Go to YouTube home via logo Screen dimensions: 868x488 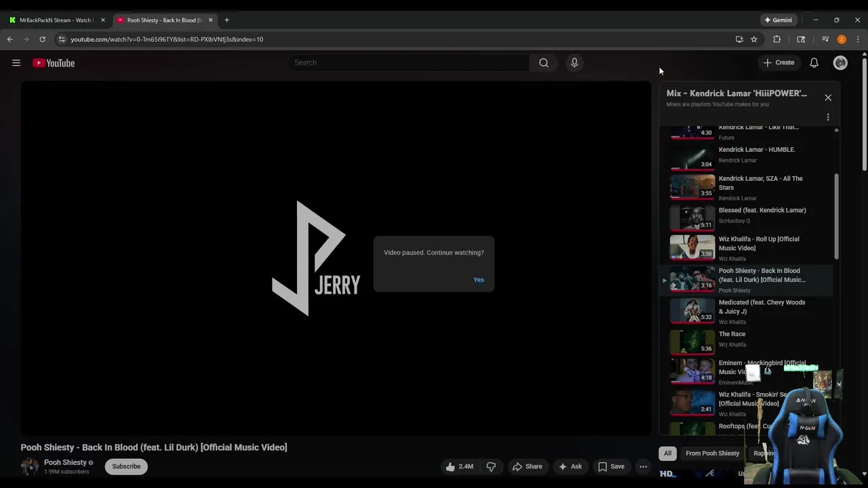pos(54,63)
